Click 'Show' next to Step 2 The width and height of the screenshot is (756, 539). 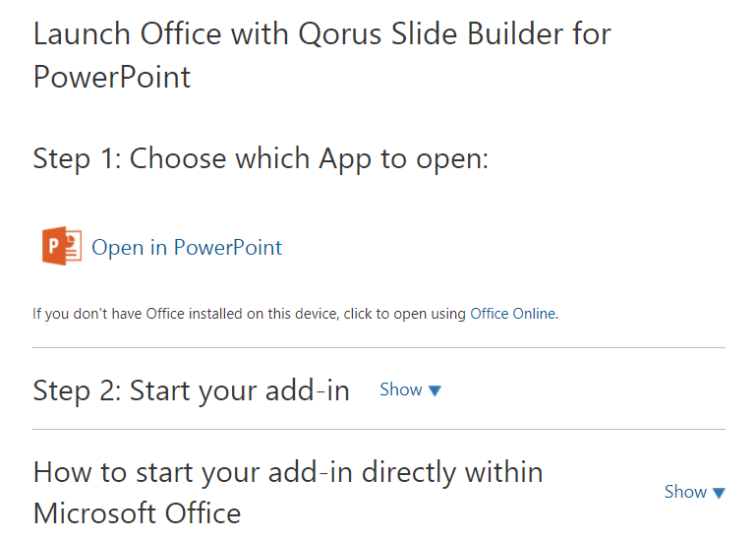[401, 389]
